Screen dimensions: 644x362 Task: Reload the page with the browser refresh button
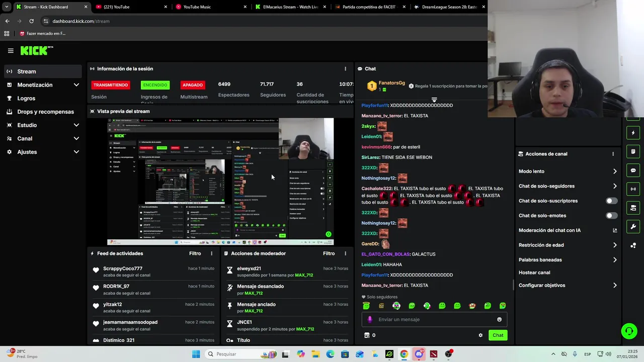click(31, 21)
